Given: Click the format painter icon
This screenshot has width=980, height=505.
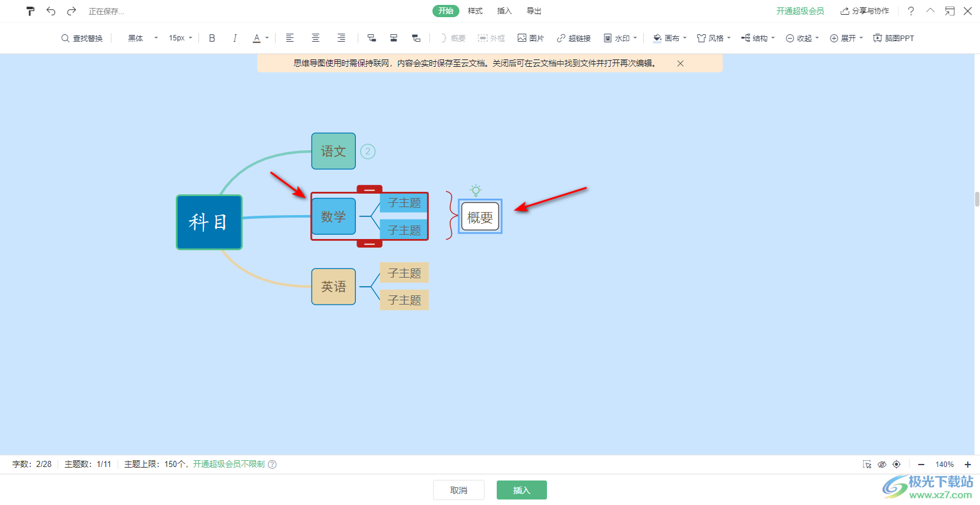Looking at the screenshot, I should click(30, 11).
